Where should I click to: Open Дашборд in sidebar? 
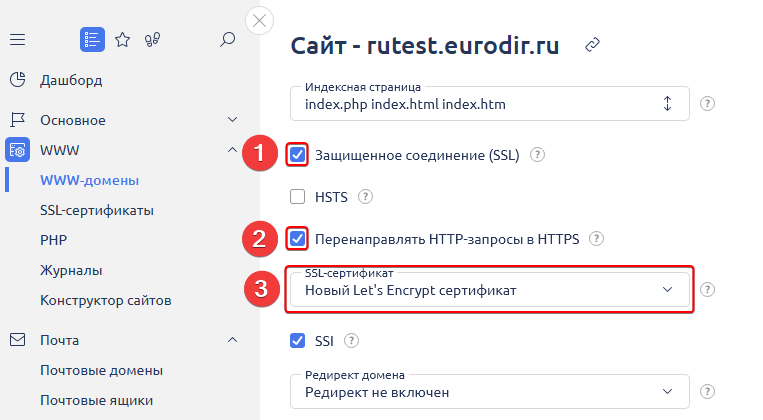[x=70, y=80]
